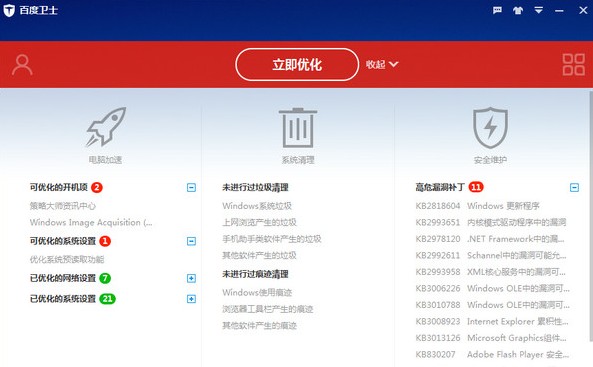Click the vertical scrollbar on right edge

pyautogui.click(x=591, y=216)
